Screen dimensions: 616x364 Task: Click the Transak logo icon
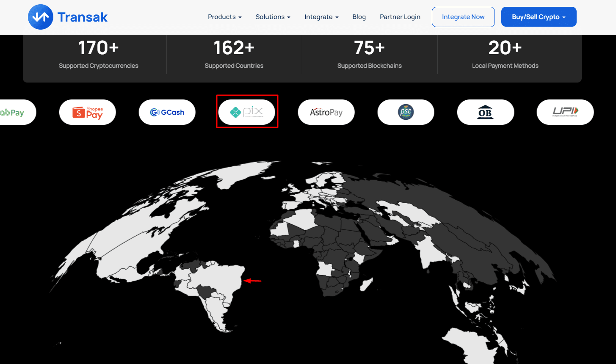point(40,17)
